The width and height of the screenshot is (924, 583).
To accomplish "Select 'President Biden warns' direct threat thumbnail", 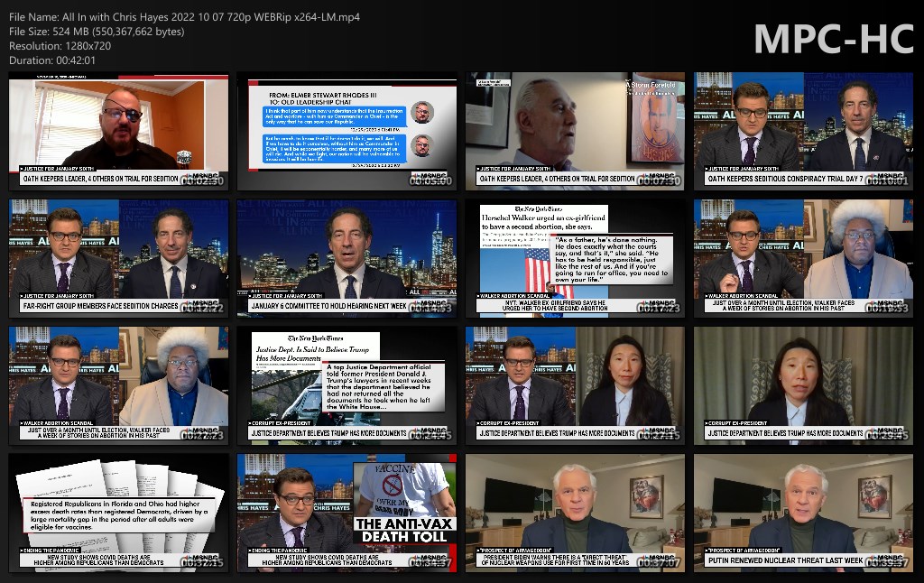I will pos(575,513).
